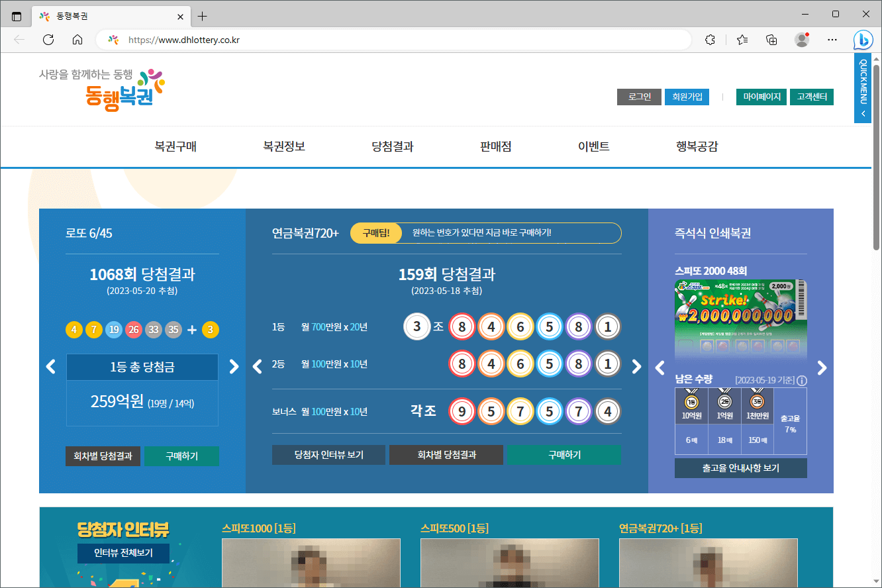Reload the page with Refresh icon
This screenshot has height=588, width=882.
click(x=48, y=40)
